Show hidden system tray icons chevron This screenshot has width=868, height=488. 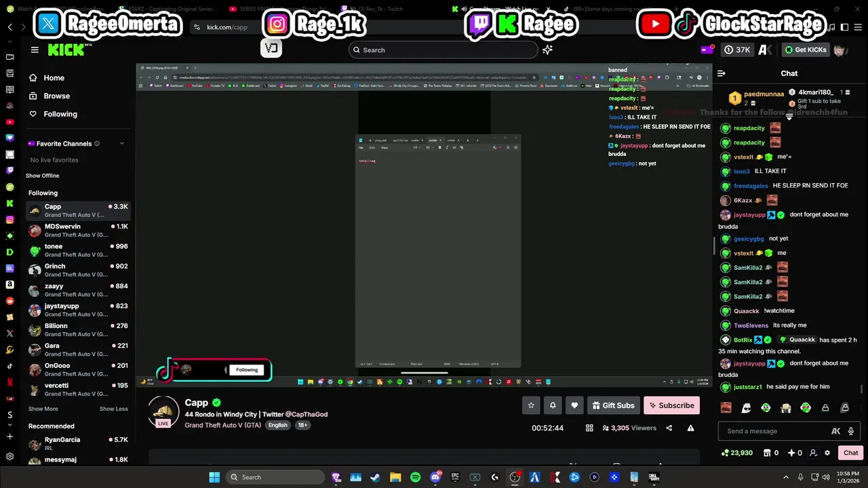[786, 477]
